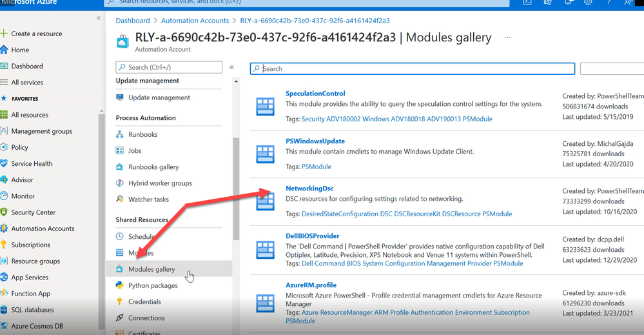
Task: Click the Azure Cosmos DB icon
Action: pyautogui.click(x=4, y=326)
